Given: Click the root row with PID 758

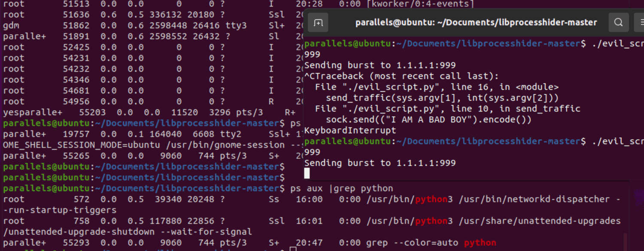Looking at the screenshot, I should pos(312,221).
